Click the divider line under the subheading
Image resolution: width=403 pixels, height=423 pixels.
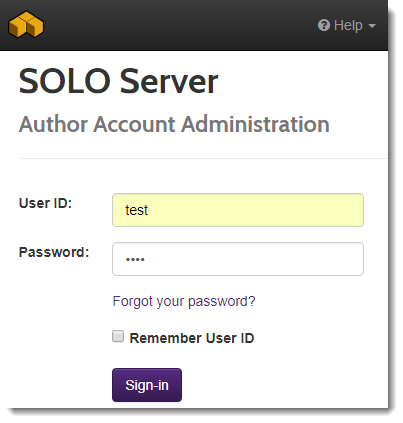click(x=203, y=159)
